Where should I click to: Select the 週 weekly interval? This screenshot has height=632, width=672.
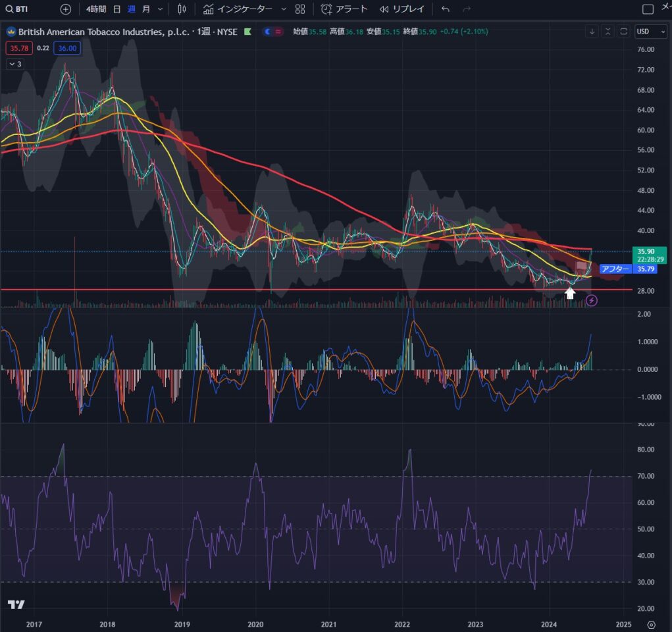click(131, 9)
